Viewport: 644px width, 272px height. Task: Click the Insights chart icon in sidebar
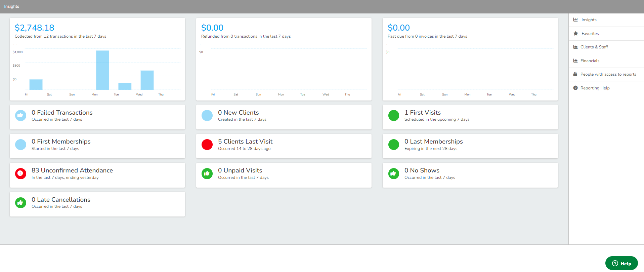tap(575, 20)
